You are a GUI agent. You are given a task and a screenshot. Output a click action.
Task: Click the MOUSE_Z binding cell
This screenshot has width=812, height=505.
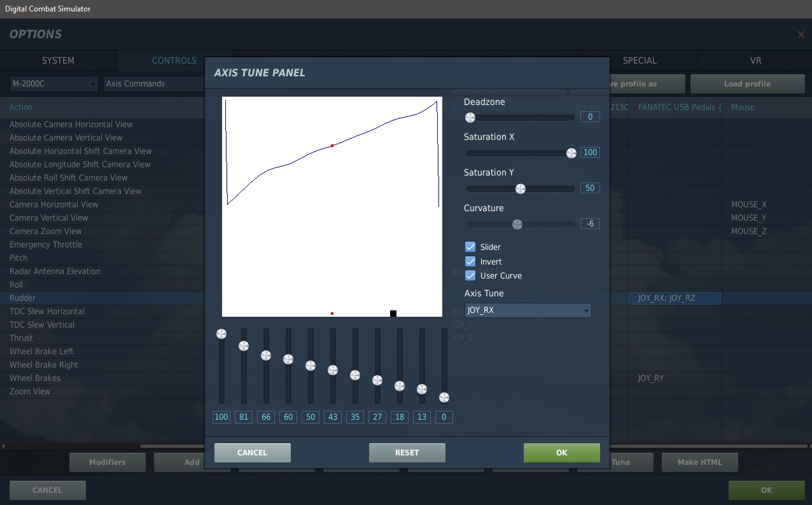tap(766, 231)
